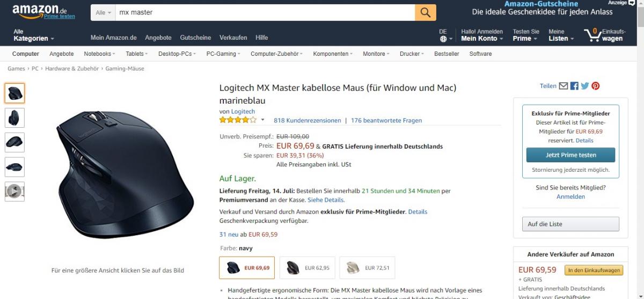
Task: Choose the black color variant EUR 62,95
Action: (307, 268)
